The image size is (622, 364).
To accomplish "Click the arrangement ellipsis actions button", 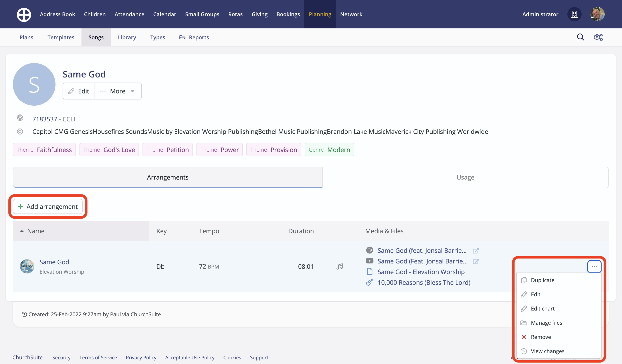I will (x=594, y=267).
